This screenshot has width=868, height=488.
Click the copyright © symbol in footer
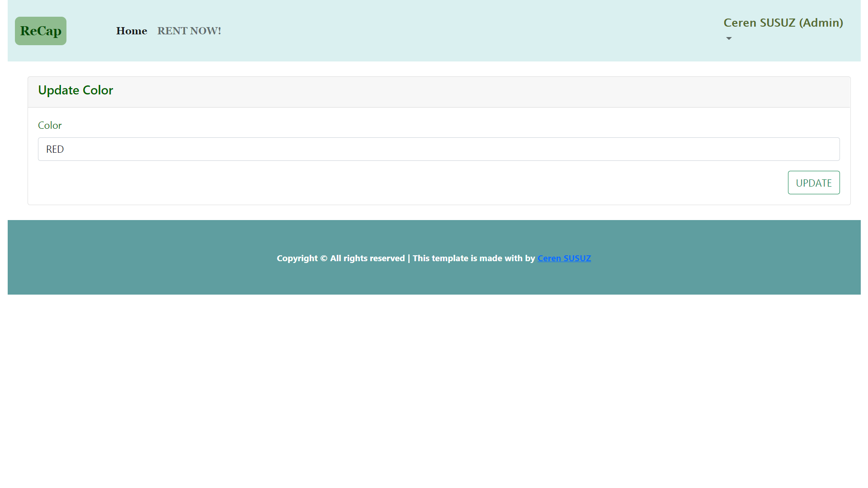coord(324,258)
